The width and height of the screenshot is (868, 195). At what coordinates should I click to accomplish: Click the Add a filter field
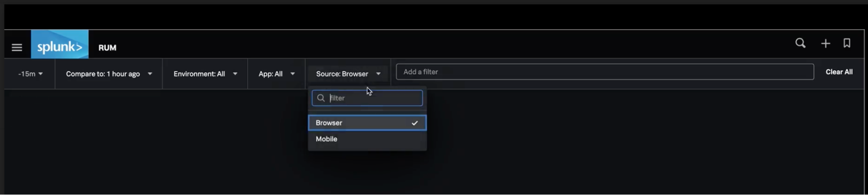(605, 72)
